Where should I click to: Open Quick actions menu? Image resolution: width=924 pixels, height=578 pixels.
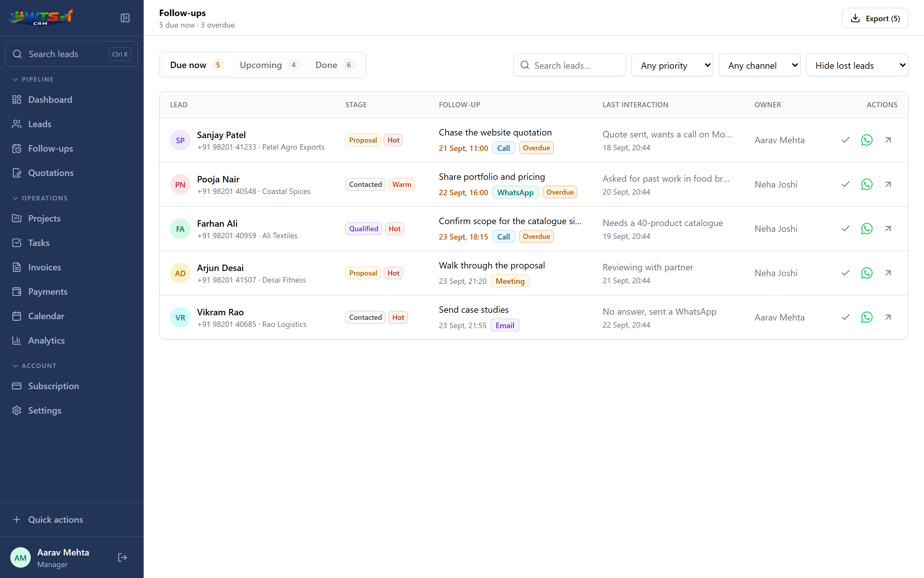pyautogui.click(x=72, y=520)
